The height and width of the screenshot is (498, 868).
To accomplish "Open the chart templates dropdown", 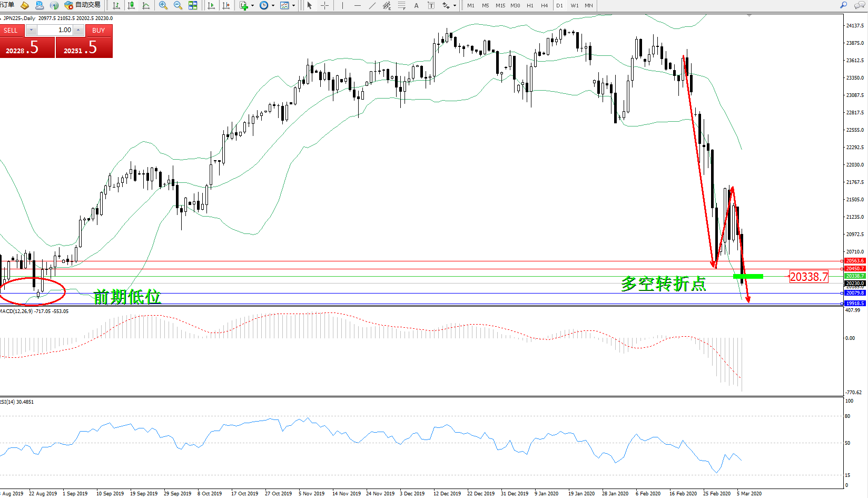I will point(293,5).
